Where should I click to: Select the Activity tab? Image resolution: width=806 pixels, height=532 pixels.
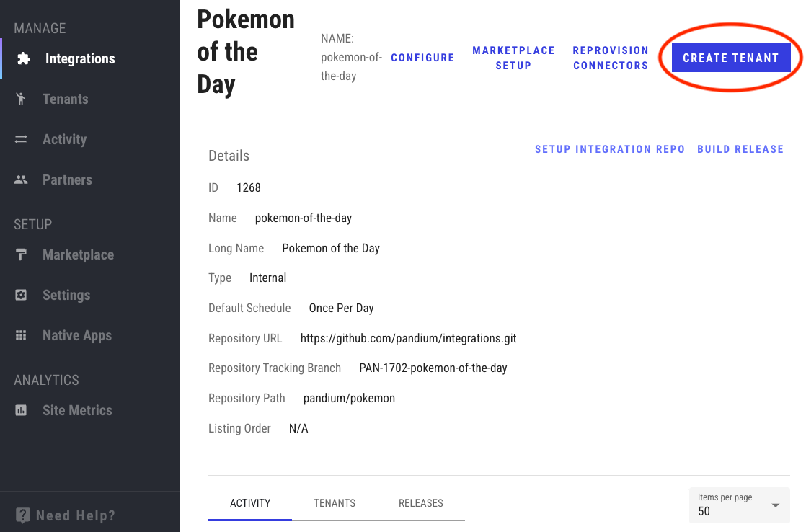[x=250, y=503]
